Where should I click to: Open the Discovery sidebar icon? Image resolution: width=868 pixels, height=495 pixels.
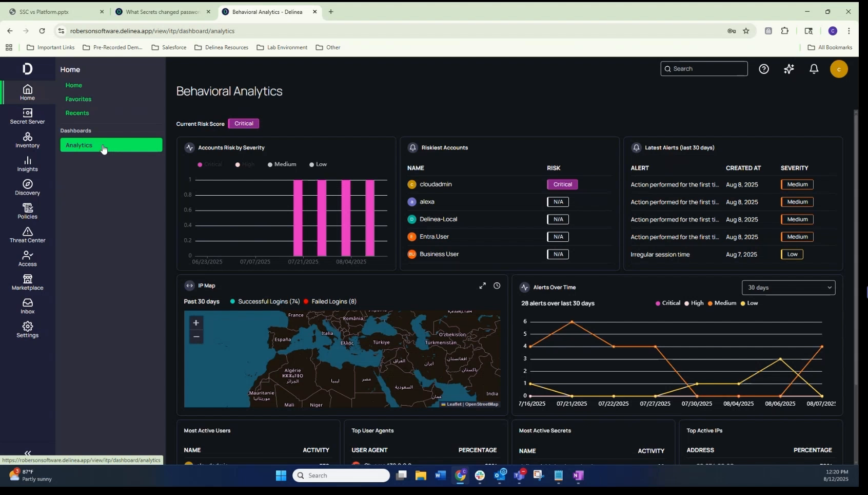click(x=27, y=187)
